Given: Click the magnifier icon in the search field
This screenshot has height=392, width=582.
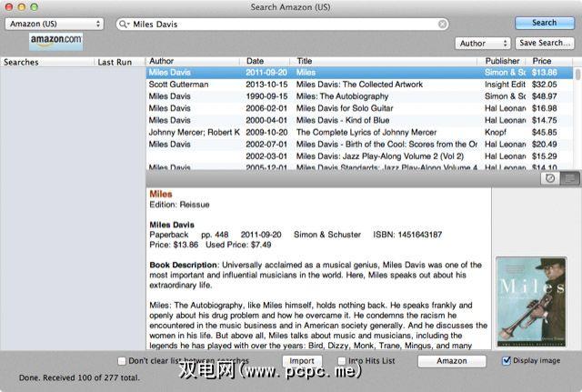Looking at the screenshot, I should (124, 25).
